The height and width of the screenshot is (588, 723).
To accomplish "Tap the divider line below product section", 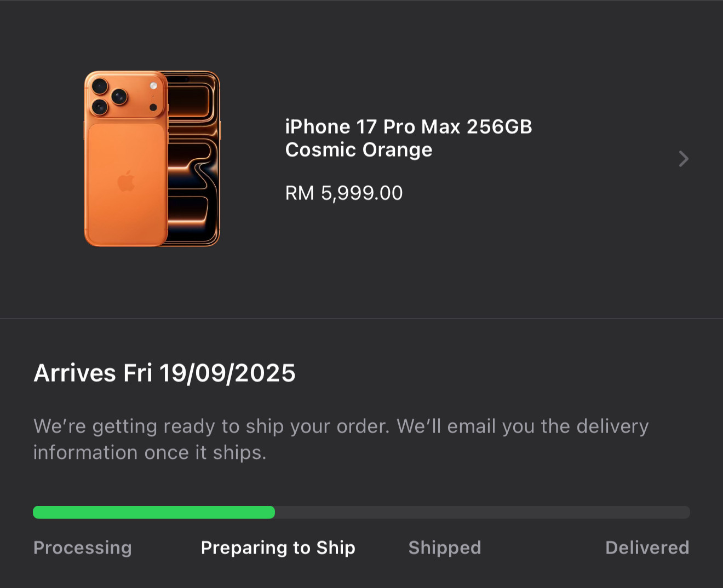I will 361,318.
